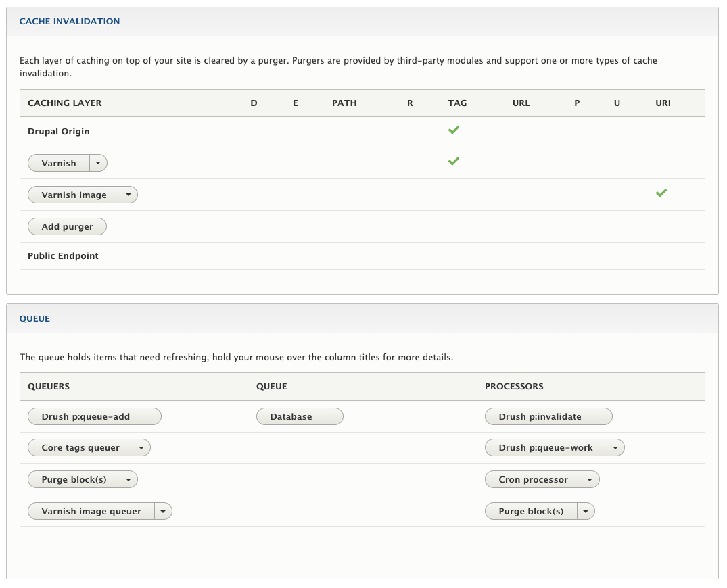
Task: Open the Core tags queuer button
Action: click(80, 447)
